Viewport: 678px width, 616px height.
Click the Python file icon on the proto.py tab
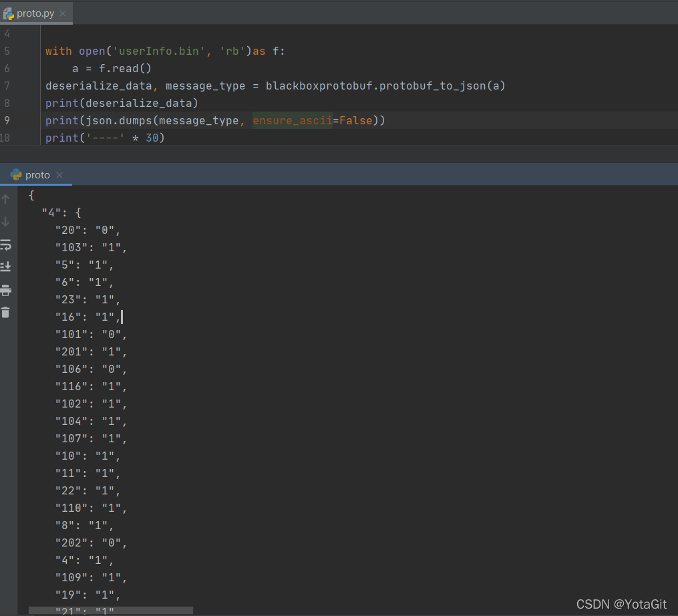[9, 14]
